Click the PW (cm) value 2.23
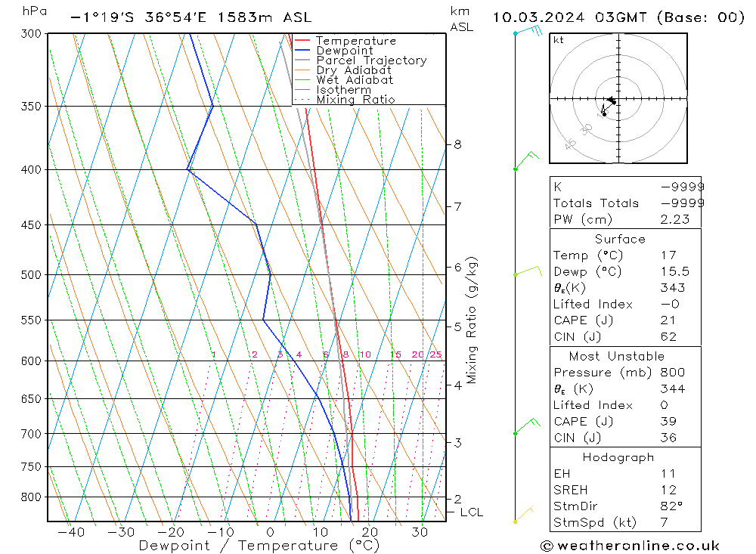 pos(674,219)
